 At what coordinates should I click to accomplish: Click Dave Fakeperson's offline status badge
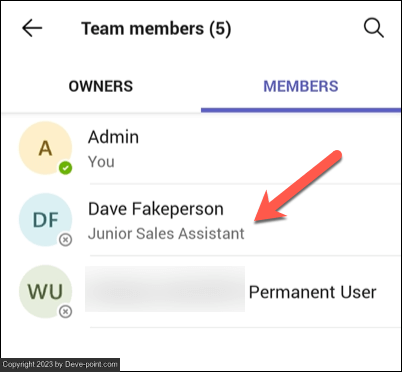(65, 240)
